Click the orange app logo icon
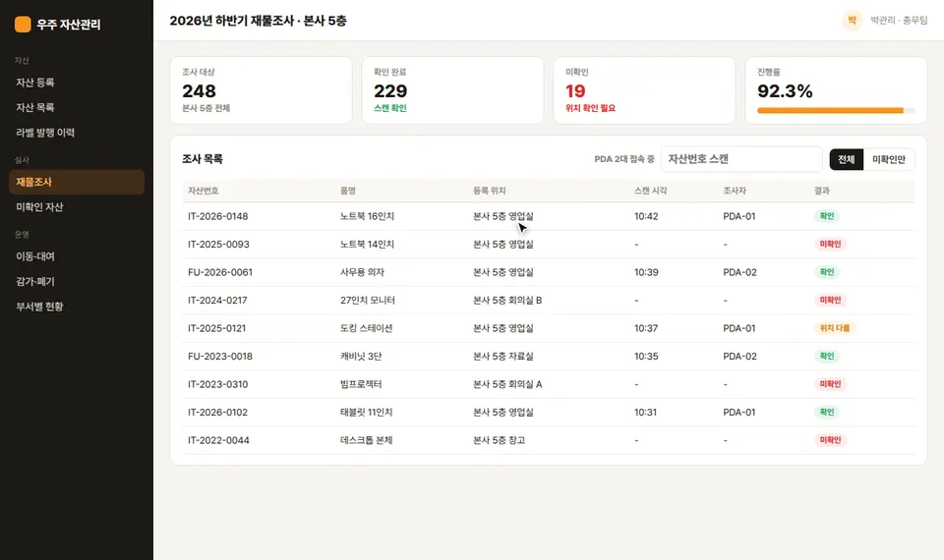This screenshot has width=944, height=560. point(23,24)
